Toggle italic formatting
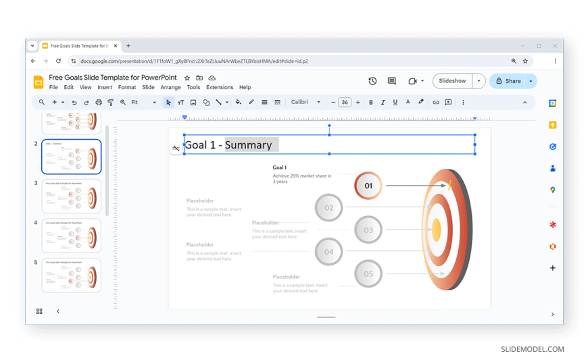 click(383, 103)
